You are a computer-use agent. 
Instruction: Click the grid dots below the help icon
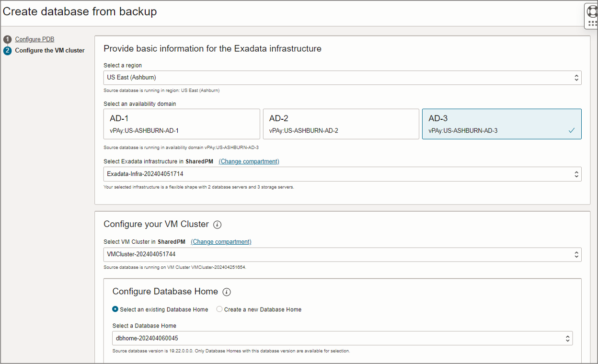click(593, 23)
